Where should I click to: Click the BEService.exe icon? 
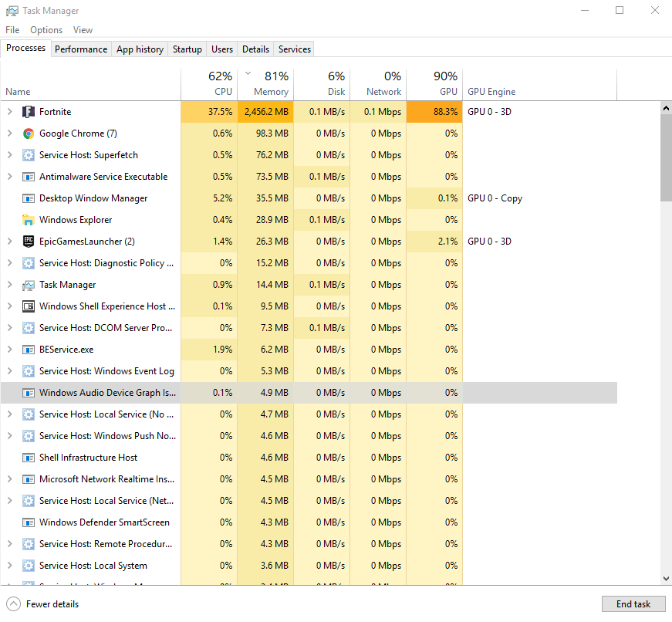(x=29, y=350)
